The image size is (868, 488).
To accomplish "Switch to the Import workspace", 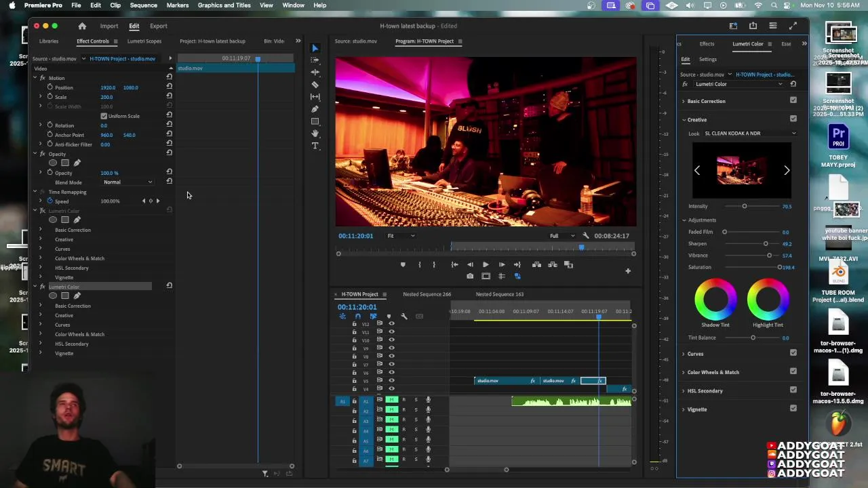I will pyautogui.click(x=109, y=26).
